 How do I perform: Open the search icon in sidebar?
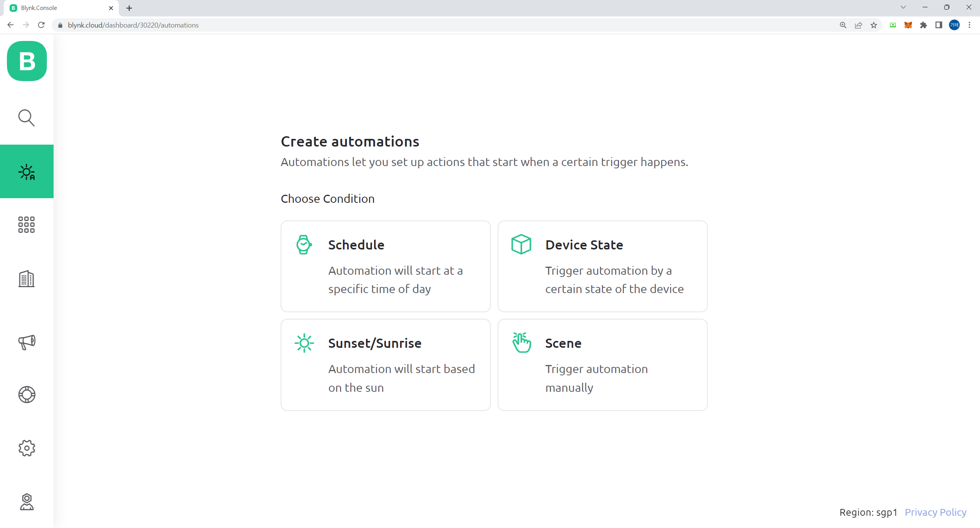click(x=26, y=118)
